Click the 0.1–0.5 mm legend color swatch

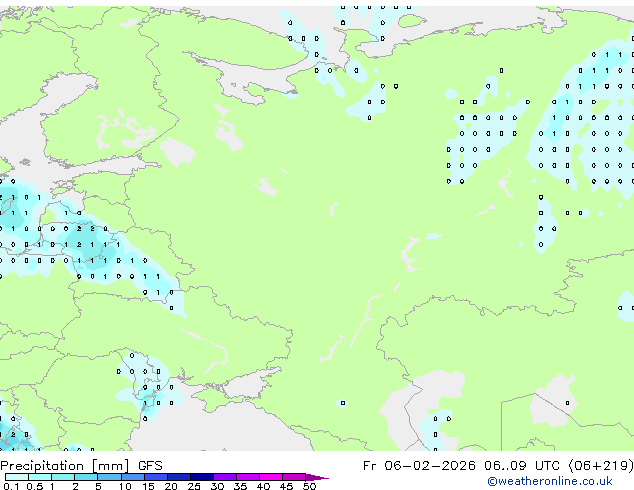17,477
